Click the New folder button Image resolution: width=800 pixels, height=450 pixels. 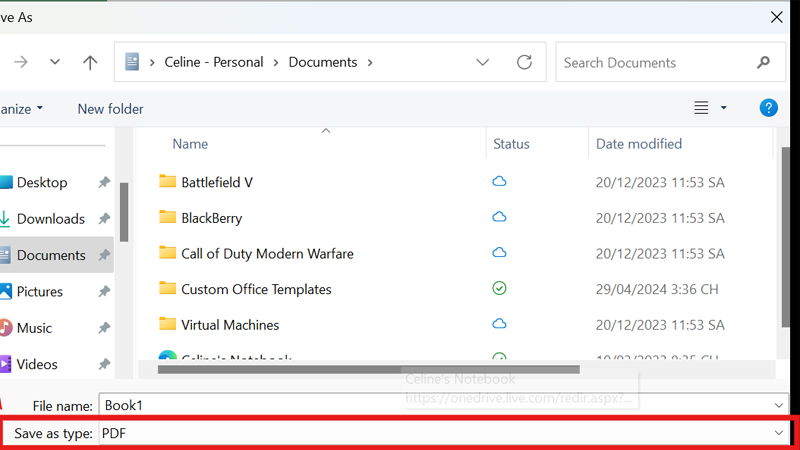pyautogui.click(x=110, y=109)
